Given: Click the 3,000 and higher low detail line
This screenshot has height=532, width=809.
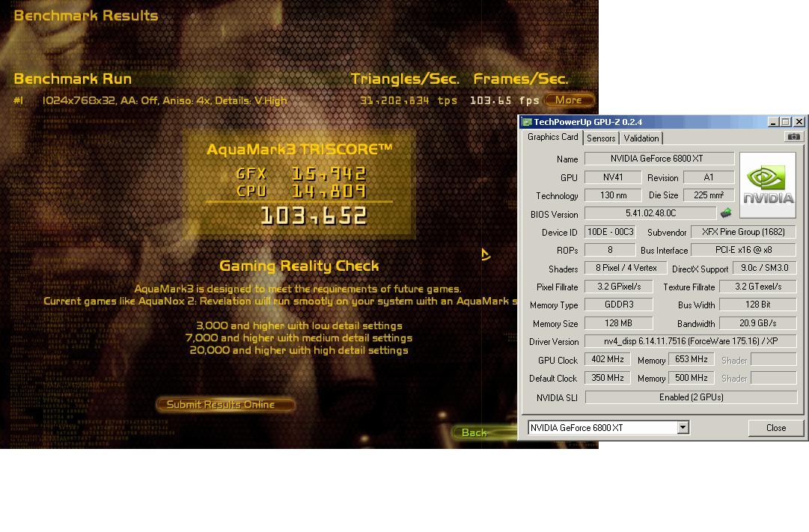Looking at the screenshot, I should [x=299, y=325].
